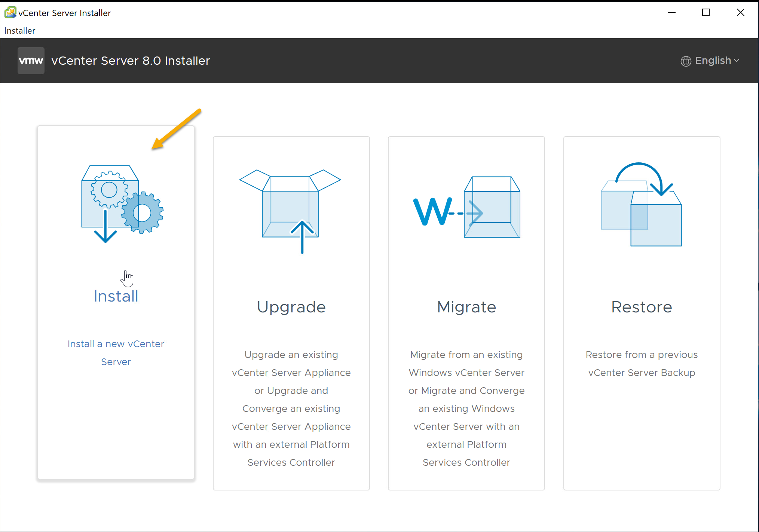
Task: Click the Restore backup boxes icon
Action: click(x=641, y=205)
